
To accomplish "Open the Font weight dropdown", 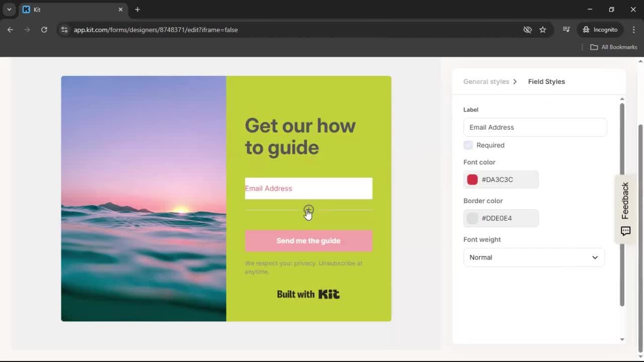I will click(533, 257).
